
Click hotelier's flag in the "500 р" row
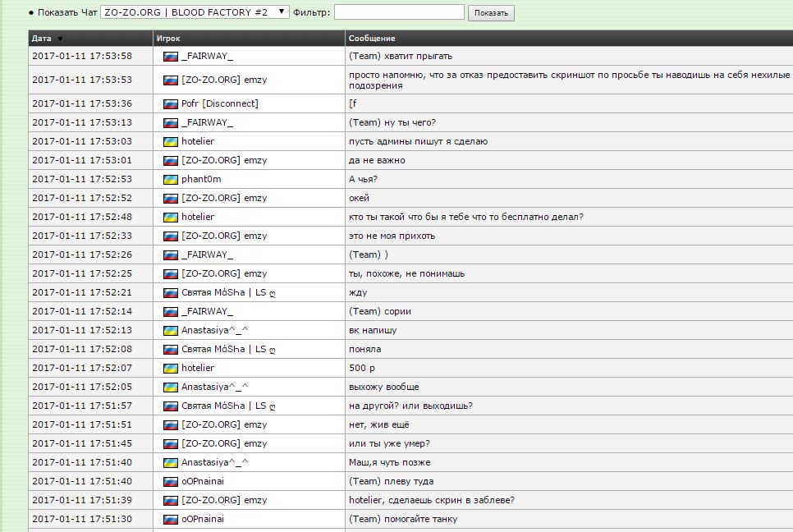171,368
